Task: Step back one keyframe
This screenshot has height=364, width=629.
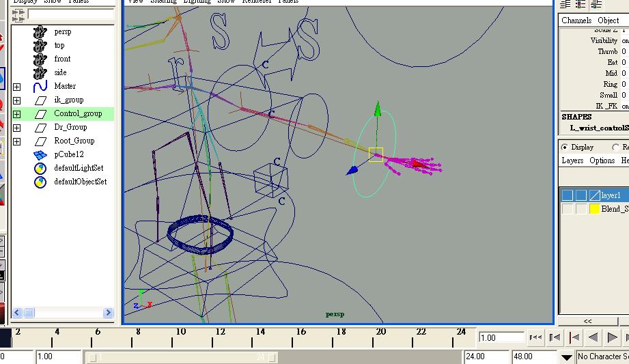Action: coord(574,338)
